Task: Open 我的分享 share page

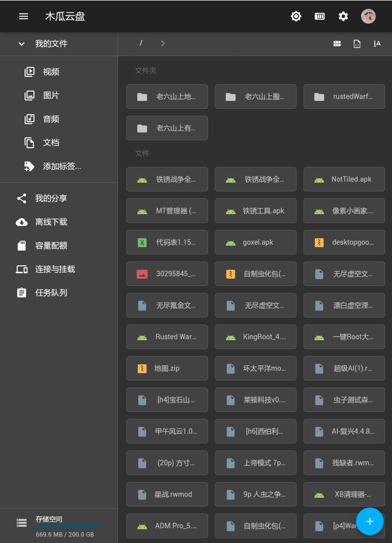Action: [x=51, y=198]
